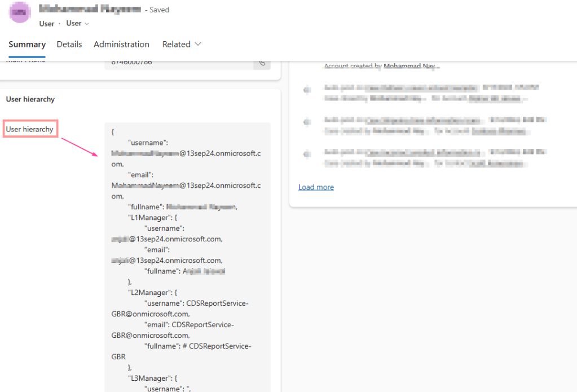Click the Saved status text in header

coord(159,10)
